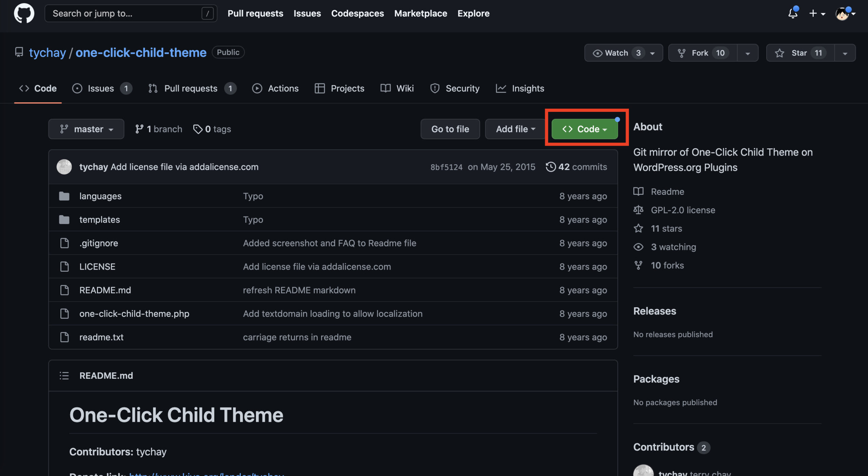Open commit hash 8bf5124
The height and width of the screenshot is (476, 868).
point(446,167)
